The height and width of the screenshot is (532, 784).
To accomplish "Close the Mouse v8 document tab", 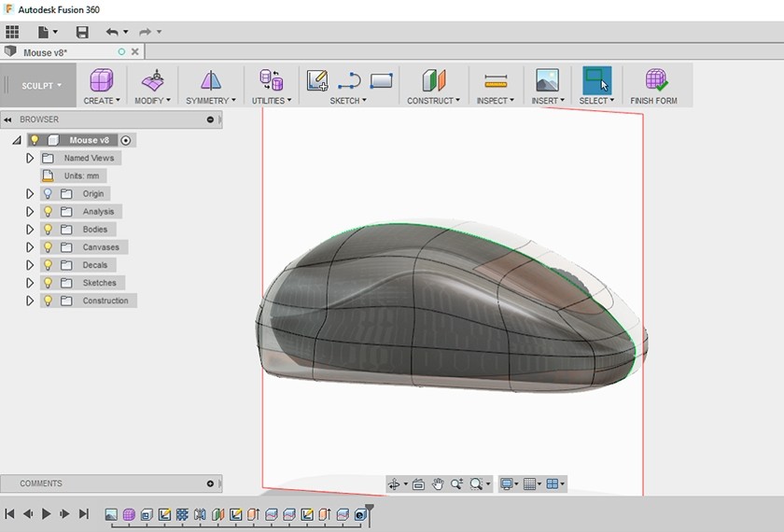I will coord(135,52).
